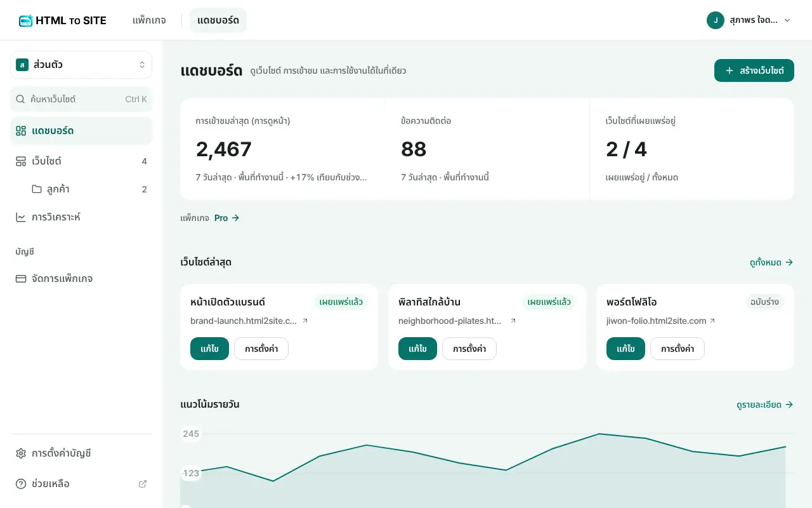Click แก้ไข on พิลาทิสใกล้บ้าน card
This screenshot has height=508, width=812.
pyautogui.click(x=417, y=349)
